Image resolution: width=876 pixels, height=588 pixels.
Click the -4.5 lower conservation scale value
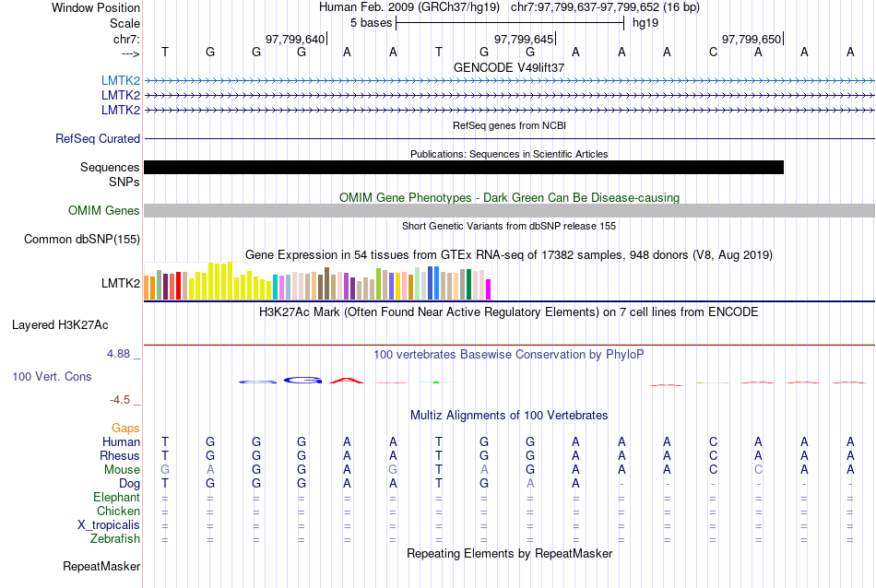coord(120,400)
